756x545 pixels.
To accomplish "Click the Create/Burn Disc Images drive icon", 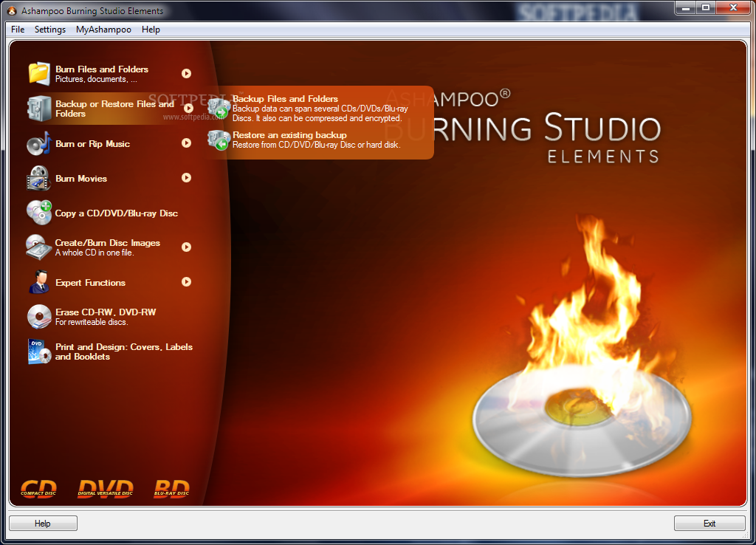I will 39,247.
